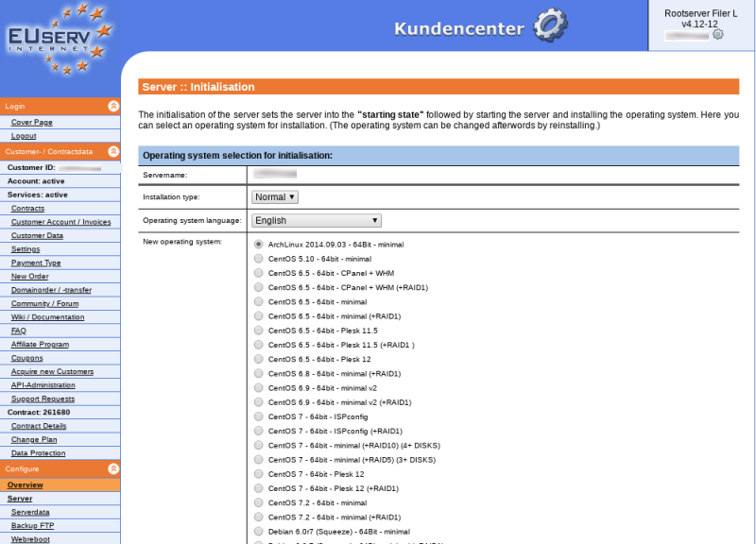Open API-Administration
The height and width of the screenshot is (544, 756).
coord(43,385)
